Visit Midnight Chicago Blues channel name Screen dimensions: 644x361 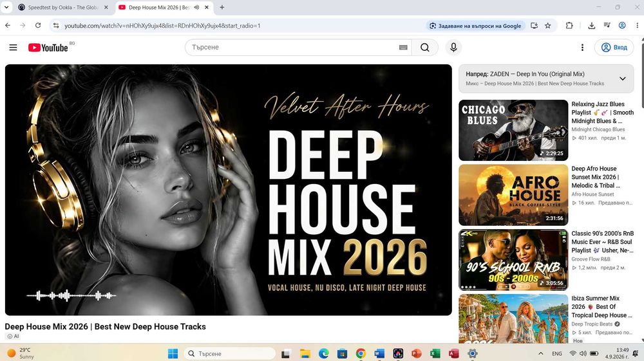click(x=598, y=129)
